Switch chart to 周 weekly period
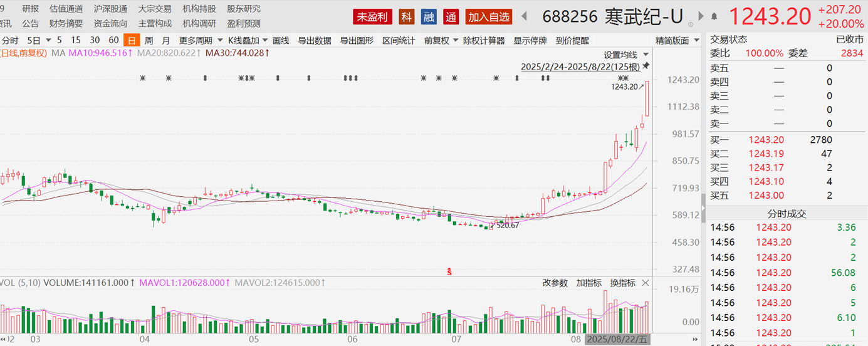Image resolution: width=868 pixels, height=346 pixels. pyautogui.click(x=149, y=41)
